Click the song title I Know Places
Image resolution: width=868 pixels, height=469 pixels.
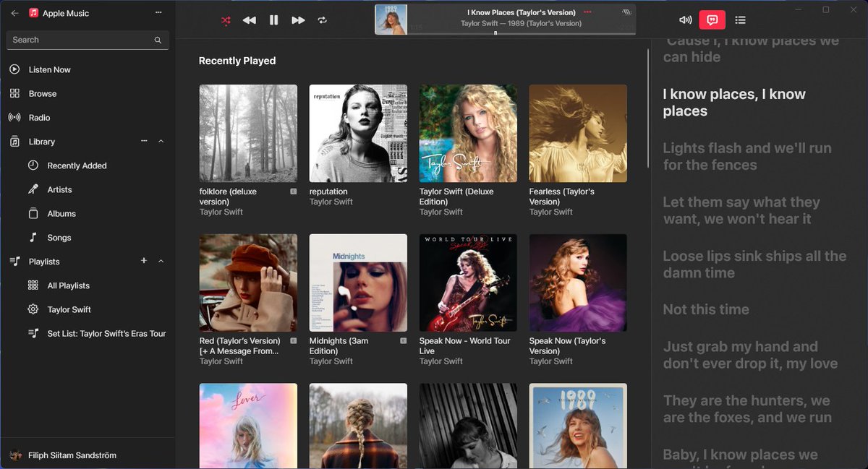[x=522, y=12]
